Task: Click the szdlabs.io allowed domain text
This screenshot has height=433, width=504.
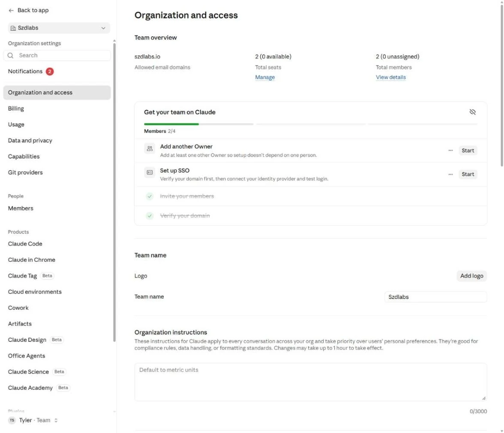Action: pyautogui.click(x=147, y=57)
